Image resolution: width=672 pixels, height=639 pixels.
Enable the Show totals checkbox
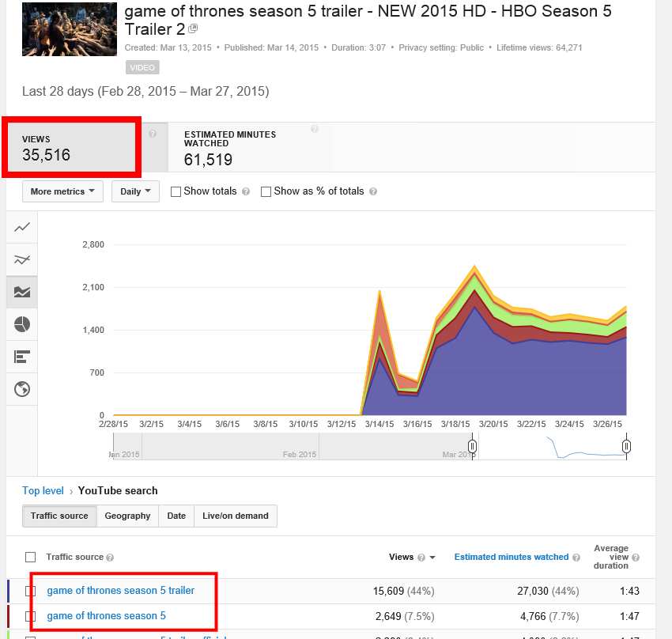pyautogui.click(x=176, y=191)
